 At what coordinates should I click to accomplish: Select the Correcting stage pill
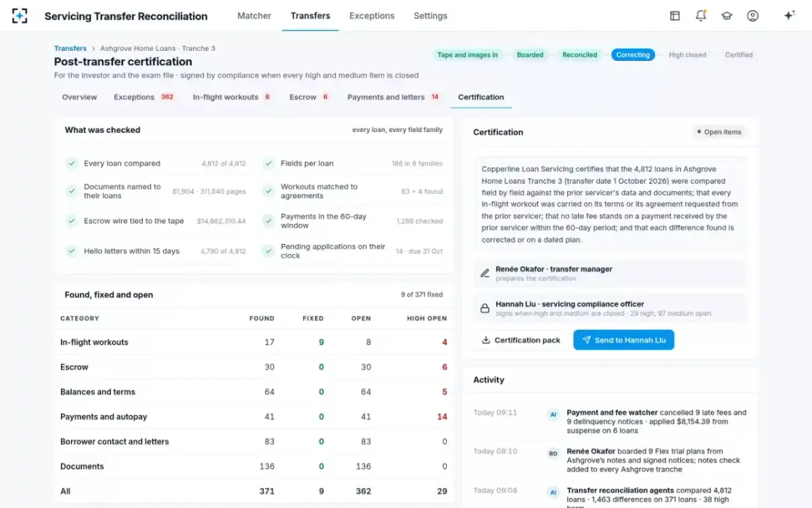633,55
